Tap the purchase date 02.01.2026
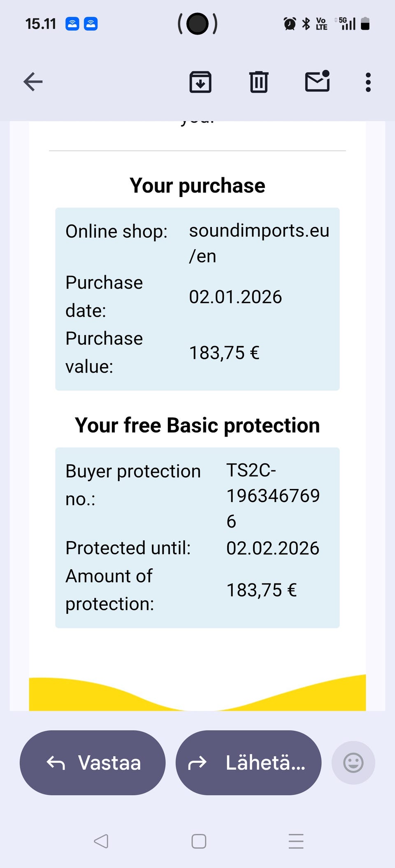This screenshot has width=395, height=868. click(x=235, y=297)
